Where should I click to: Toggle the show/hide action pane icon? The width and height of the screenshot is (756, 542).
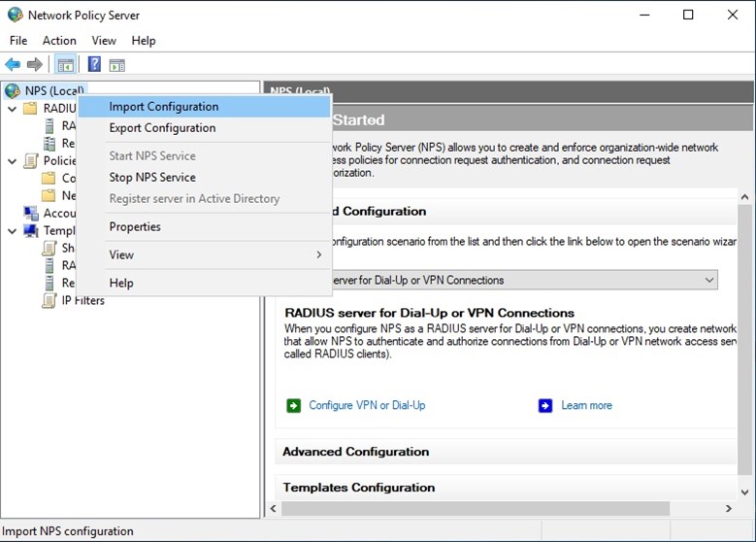pyautogui.click(x=116, y=65)
